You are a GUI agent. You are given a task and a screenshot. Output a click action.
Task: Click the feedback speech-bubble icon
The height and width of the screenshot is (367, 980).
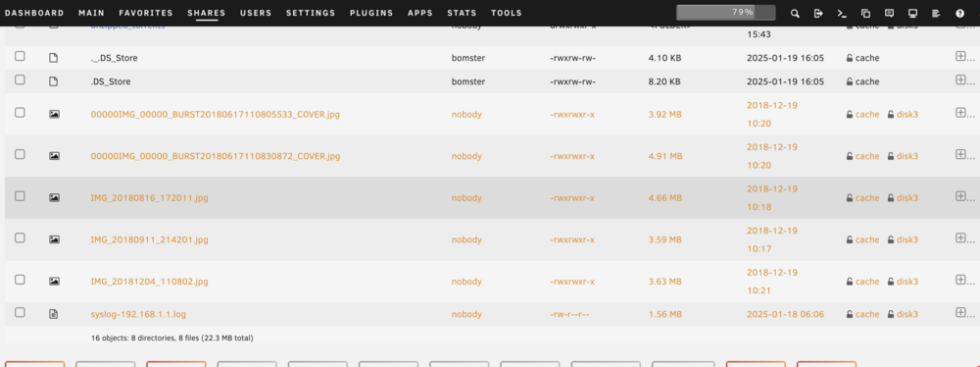tap(889, 13)
